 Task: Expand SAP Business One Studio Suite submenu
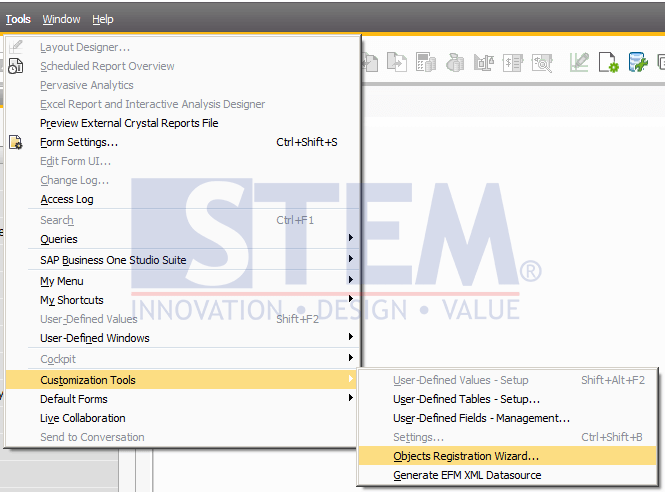click(182, 260)
